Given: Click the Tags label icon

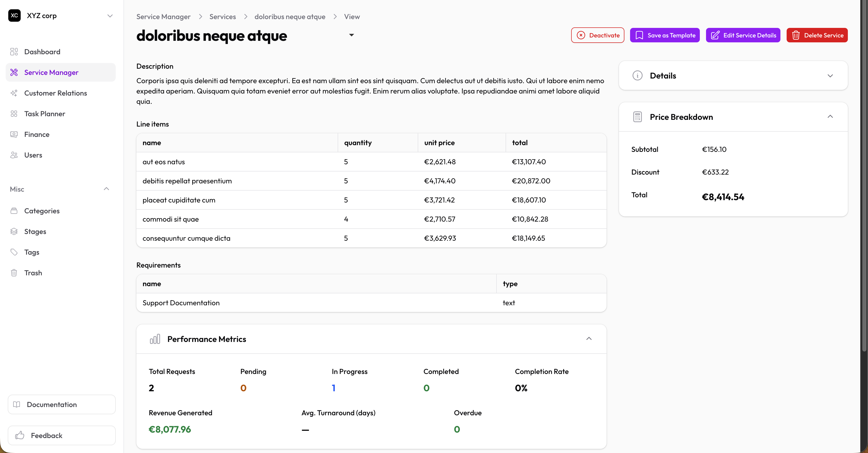Looking at the screenshot, I should pyautogui.click(x=14, y=252).
